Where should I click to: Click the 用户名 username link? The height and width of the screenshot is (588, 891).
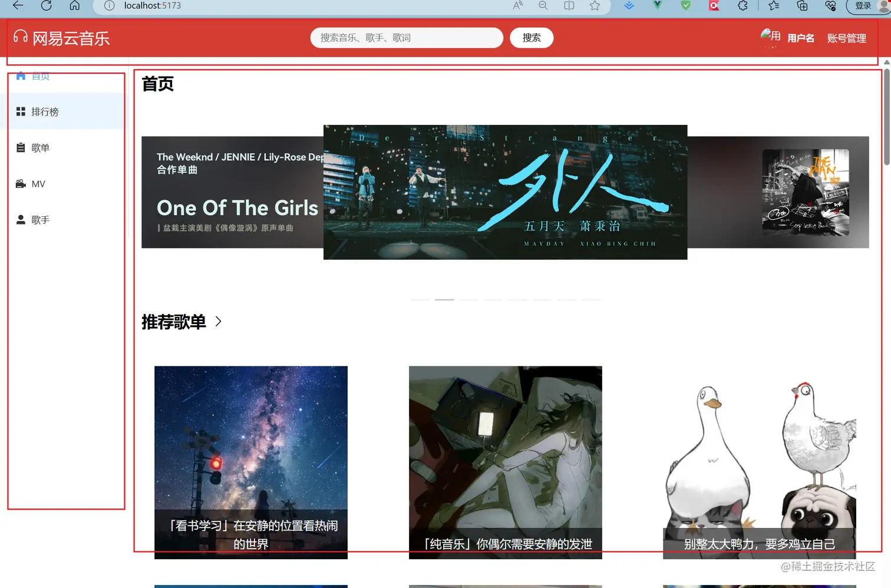[x=801, y=38]
